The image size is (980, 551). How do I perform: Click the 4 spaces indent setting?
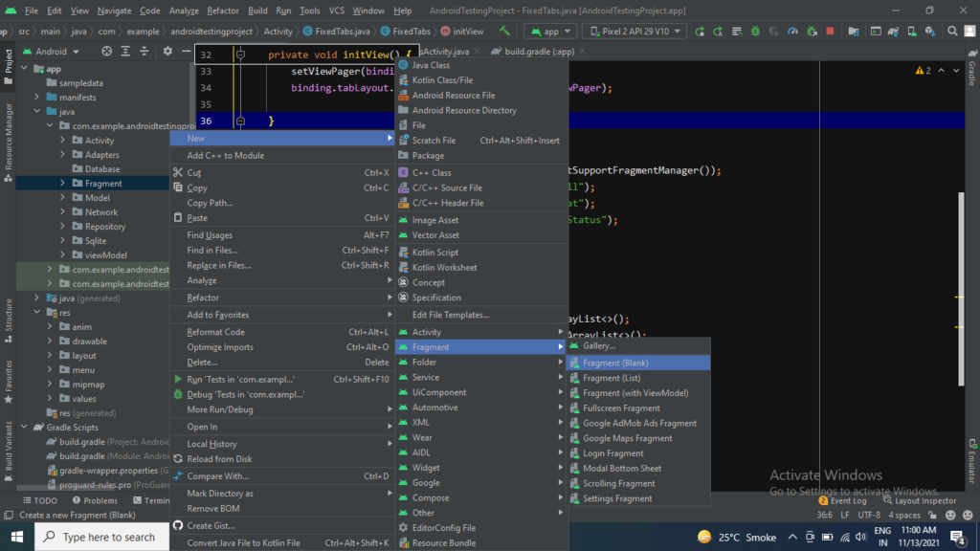tap(903, 516)
